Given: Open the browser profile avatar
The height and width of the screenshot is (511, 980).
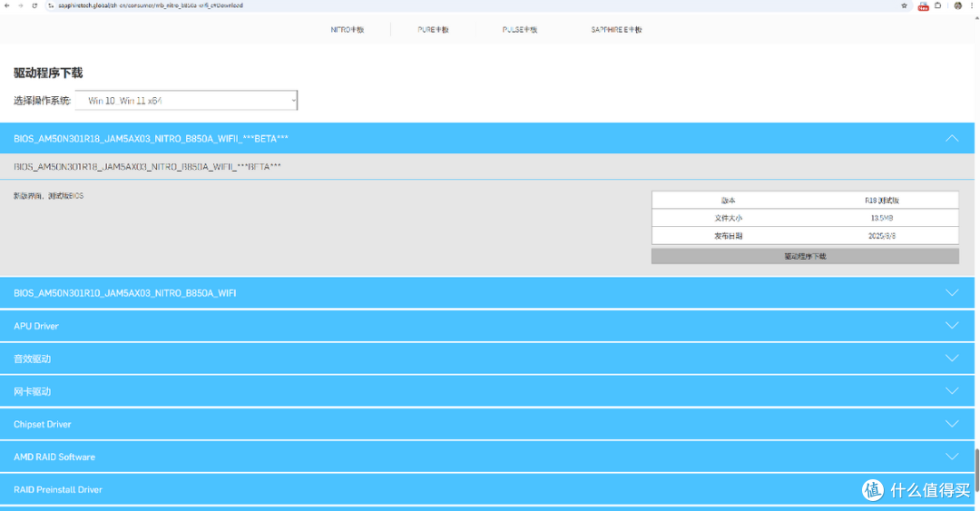Looking at the screenshot, I should pos(957,5).
